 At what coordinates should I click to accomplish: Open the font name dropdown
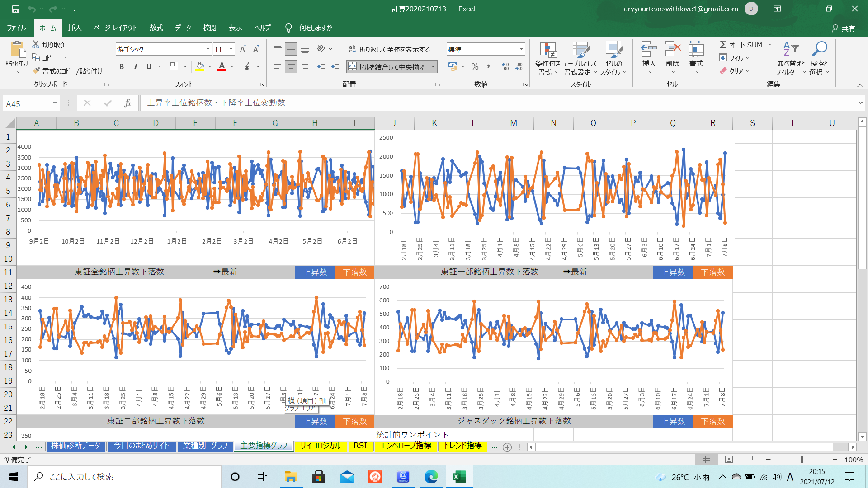[208, 49]
